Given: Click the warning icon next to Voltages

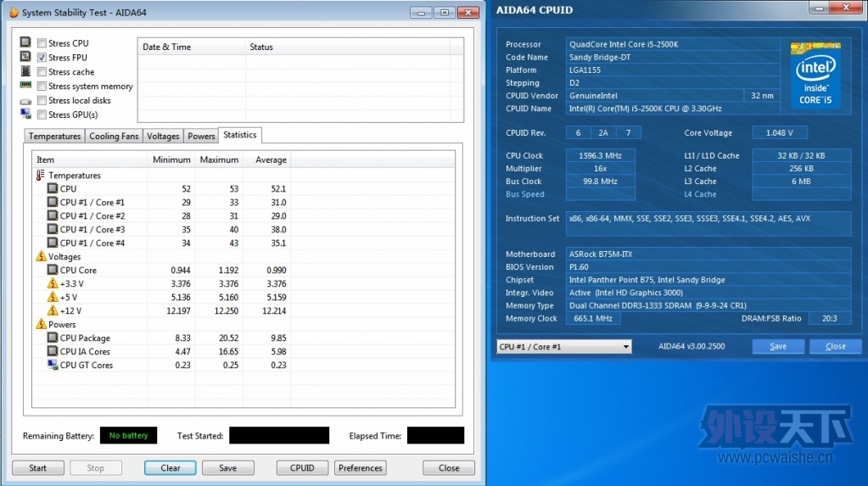Looking at the screenshot, I should tap(41, 256).
